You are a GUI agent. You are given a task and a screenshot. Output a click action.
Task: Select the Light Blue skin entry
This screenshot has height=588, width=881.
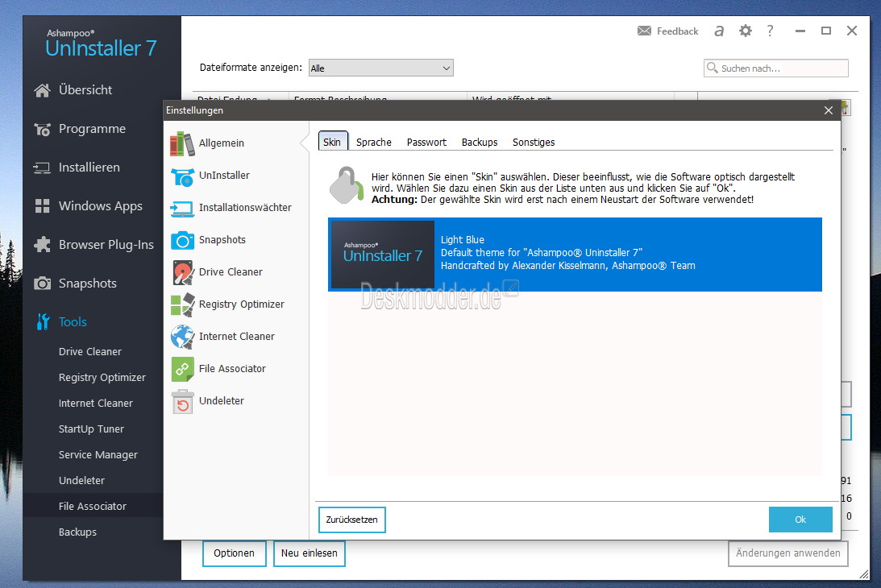tap(575, 255)
